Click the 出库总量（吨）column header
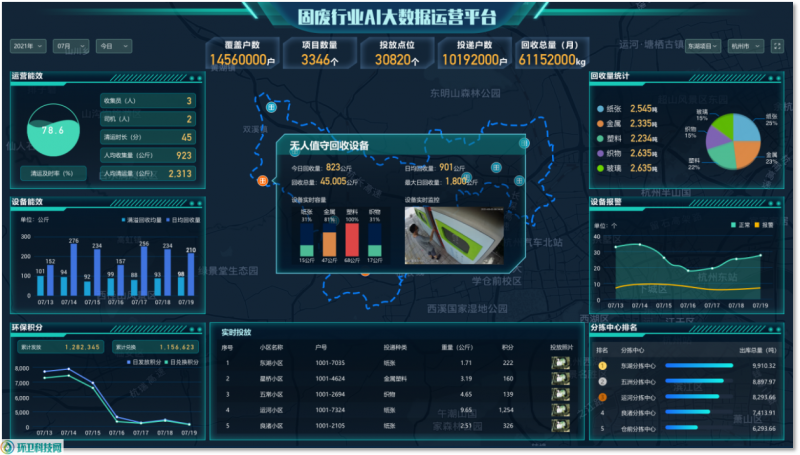 pos(758,350)
